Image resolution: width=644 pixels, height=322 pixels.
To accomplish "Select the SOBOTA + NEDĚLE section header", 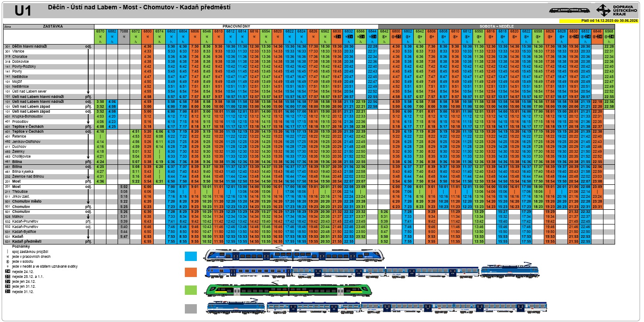I will (496, 26).
